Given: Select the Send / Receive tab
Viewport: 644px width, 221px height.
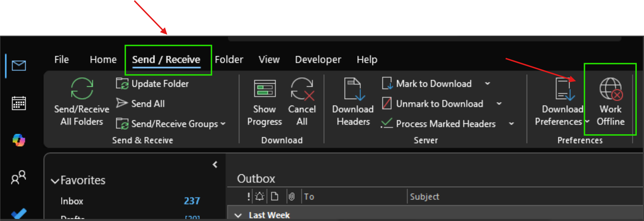Looking at the screenshot, I should pyautogui.click(x=166, y=60).
